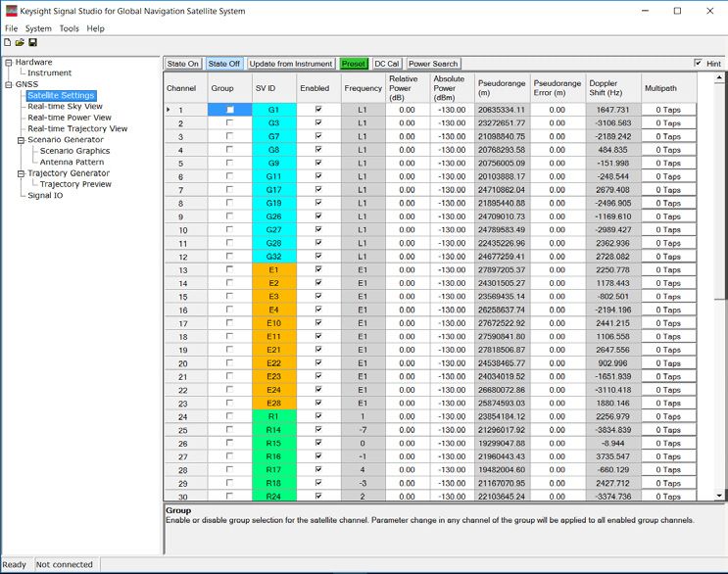Viewport: 728px width, 574px height.
Task: Click 0 Taps multipath button for channel 1
Action: point(668,110)
